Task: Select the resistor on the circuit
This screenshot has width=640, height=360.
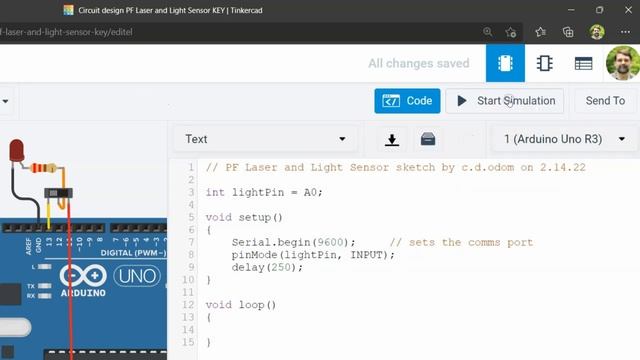Action: [43, 168]
